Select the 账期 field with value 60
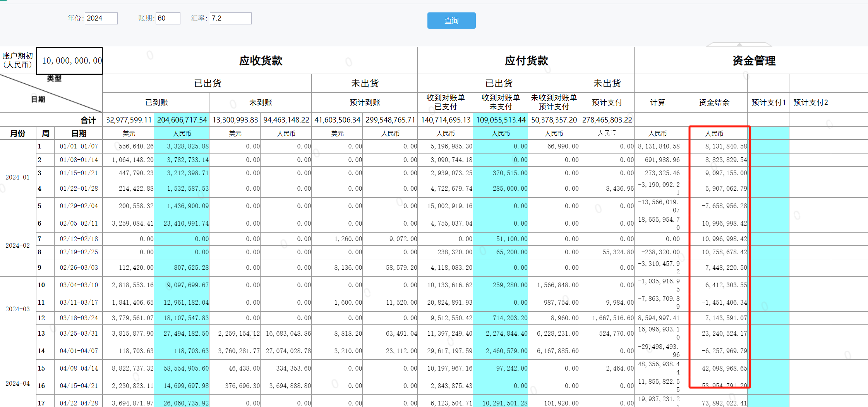The width and height of the screenshot is (868, 407). pos(168,18)
